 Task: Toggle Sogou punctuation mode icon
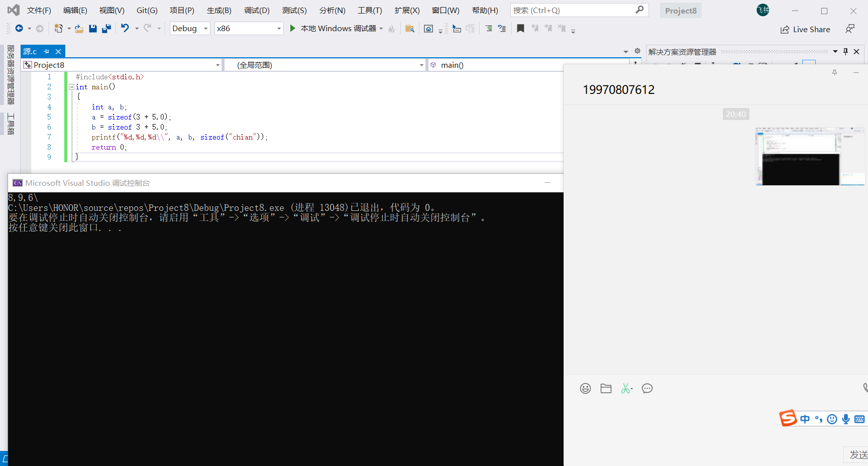tap(819, 419)
